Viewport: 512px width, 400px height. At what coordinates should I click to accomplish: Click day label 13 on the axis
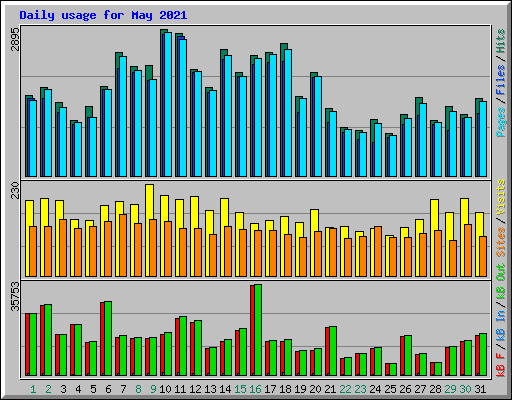(210, 389)
